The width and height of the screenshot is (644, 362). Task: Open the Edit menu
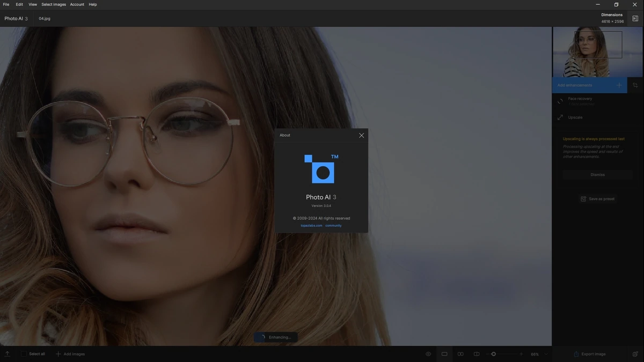click(19, 4)
